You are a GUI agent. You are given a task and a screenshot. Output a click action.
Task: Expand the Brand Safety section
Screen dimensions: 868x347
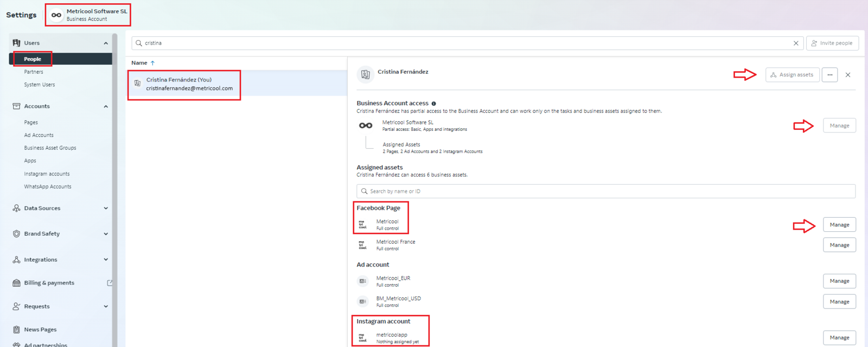106,234
